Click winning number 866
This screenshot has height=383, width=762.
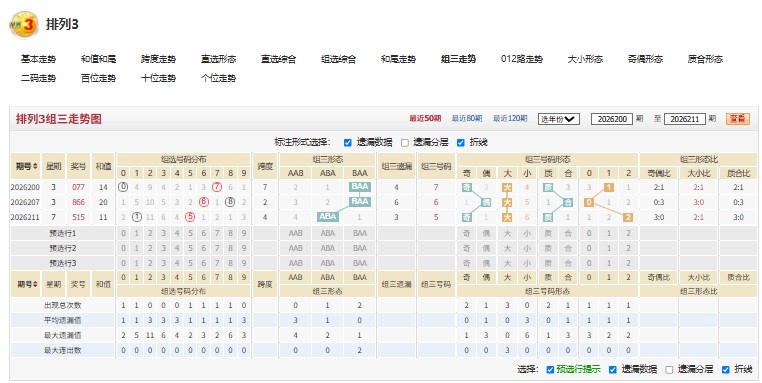tap(78, 202)
